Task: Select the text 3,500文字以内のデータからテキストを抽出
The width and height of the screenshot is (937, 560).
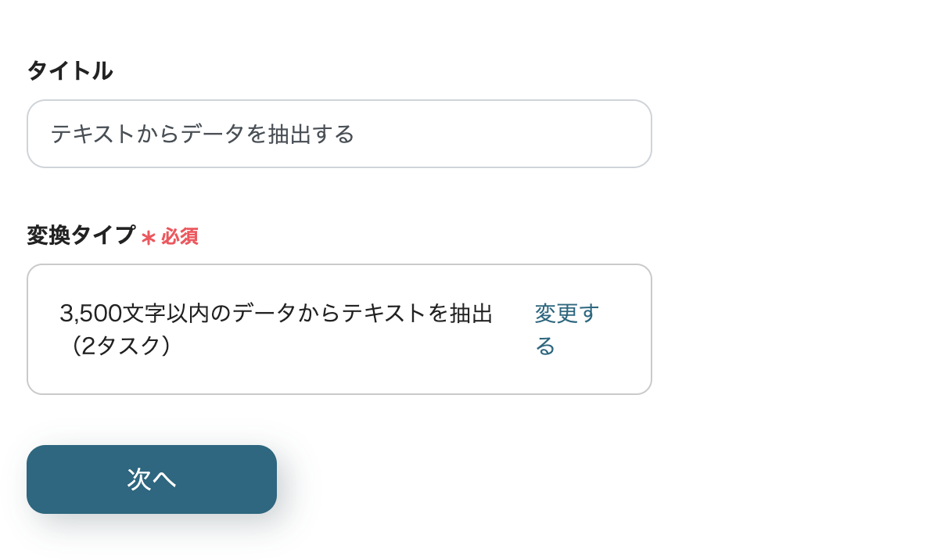Action: click(275, 313)
